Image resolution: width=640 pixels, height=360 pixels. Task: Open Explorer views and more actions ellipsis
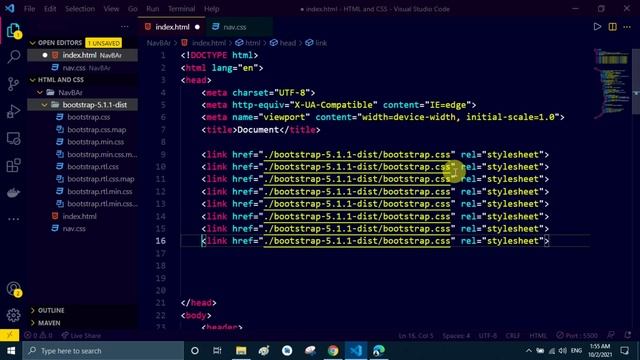pos(124,27)
